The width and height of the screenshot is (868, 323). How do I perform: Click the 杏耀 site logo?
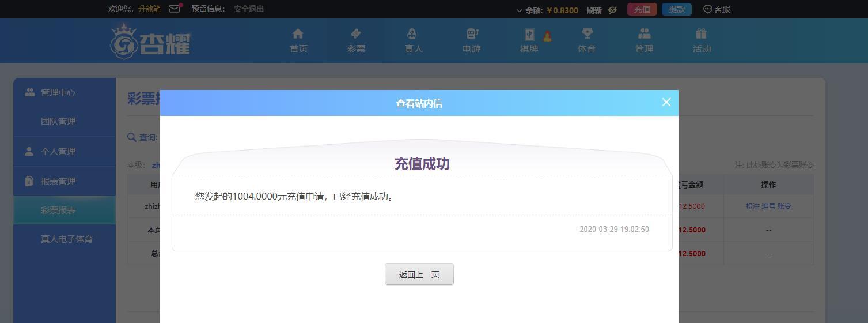click(x=150, y=40)
